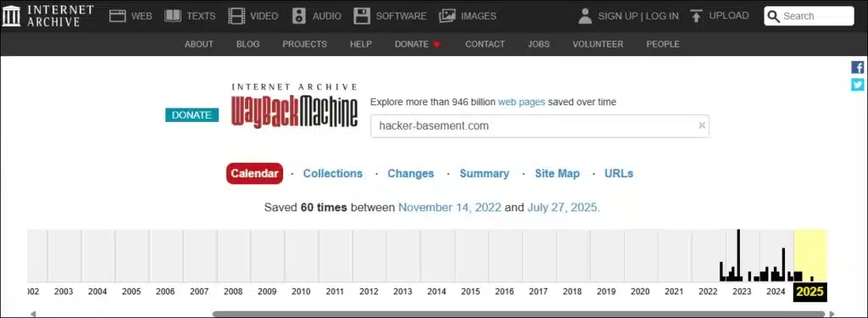Open the BLOG menu item
The image size is (868, 318).
(248, 44)
